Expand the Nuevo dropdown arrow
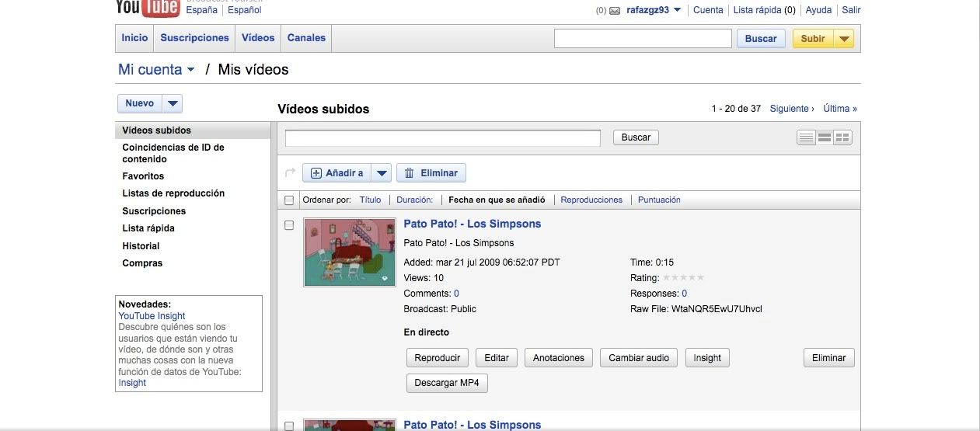Screen dimensions: 980x431 (x=173, y=103)
